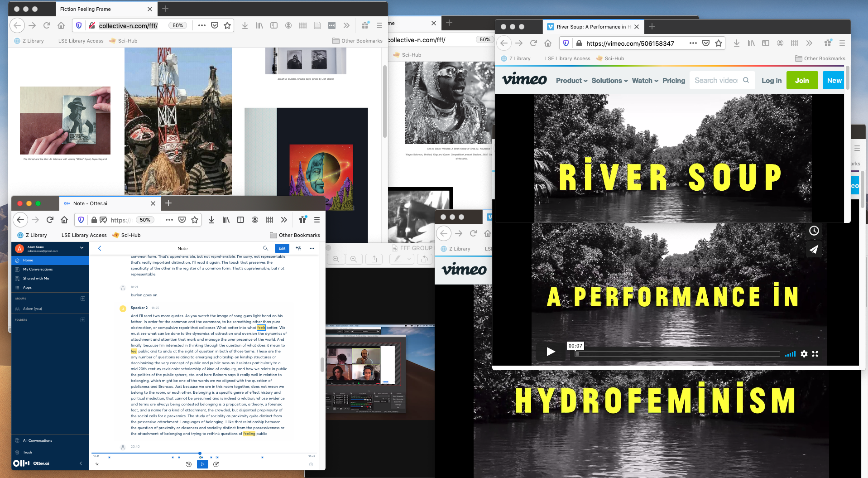Open the library icon in the Fiction Feeling Frame window
The height and width of the screenshot is (478, 868).
click(259, 26)
